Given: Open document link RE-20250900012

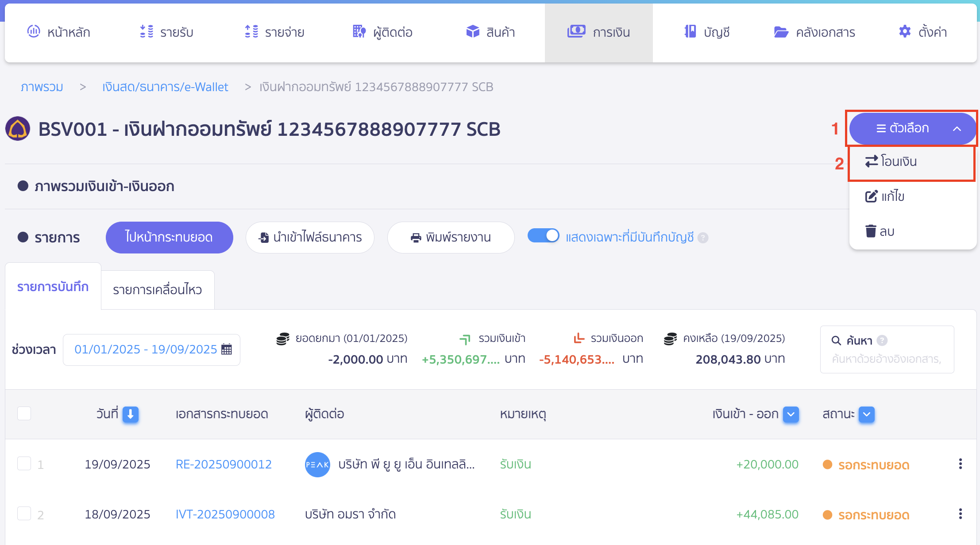Looking at the screenshot, I should [x=224, y=464].
